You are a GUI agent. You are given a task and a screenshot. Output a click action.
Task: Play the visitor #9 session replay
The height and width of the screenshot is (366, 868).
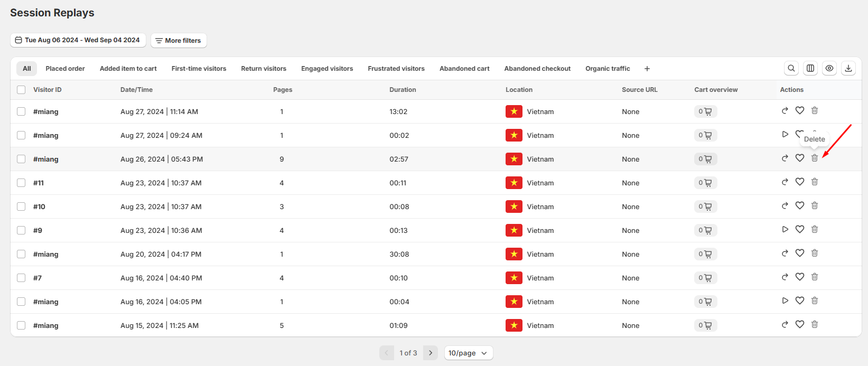coord(785,229)
